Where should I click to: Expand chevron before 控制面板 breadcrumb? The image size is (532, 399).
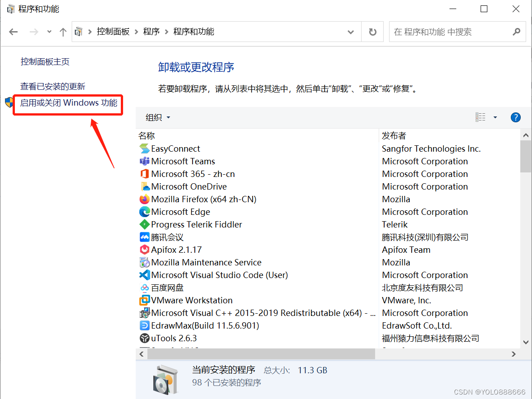click(x=90, y=32)
